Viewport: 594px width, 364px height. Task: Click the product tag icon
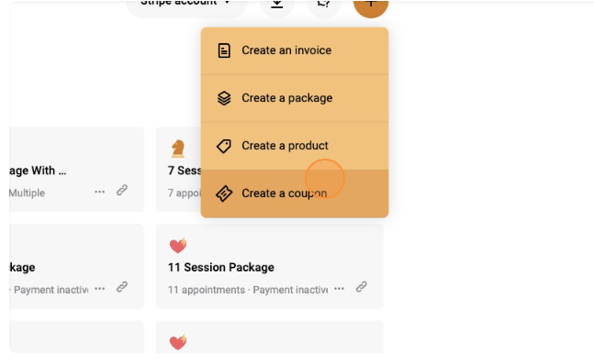coord(224,146)
